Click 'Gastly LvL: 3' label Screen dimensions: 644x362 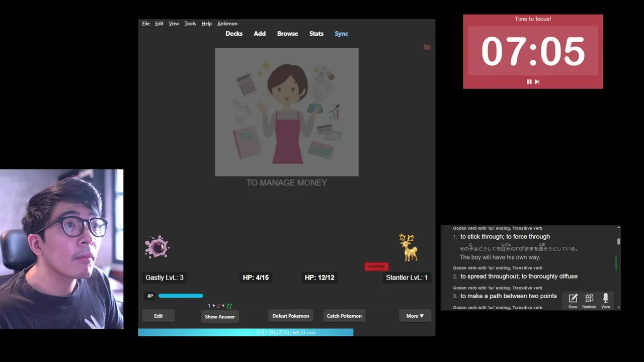[165, 278]
